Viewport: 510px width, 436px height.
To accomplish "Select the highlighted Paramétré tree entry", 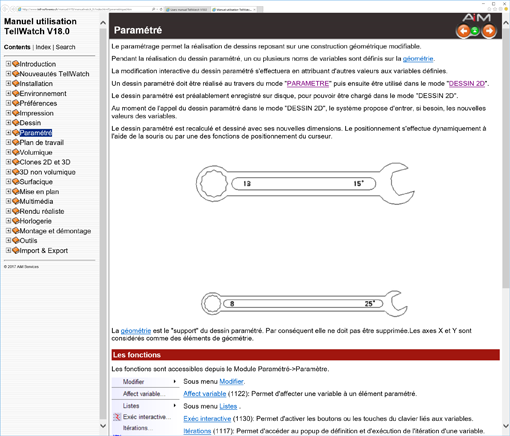I will (36, 133).
